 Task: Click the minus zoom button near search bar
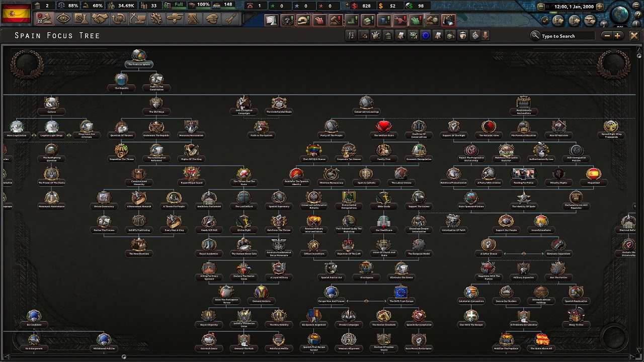pos(607,36)
